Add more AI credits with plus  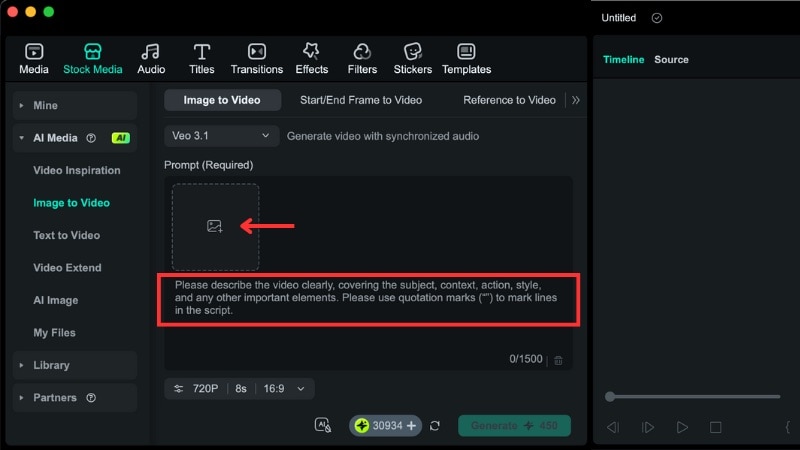pos(411,426)
